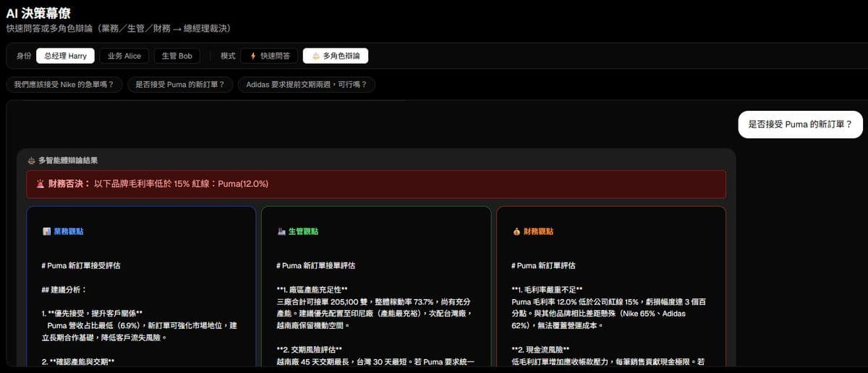
Task: Select the 总经理 Harry identity
Action: point(65,56)
